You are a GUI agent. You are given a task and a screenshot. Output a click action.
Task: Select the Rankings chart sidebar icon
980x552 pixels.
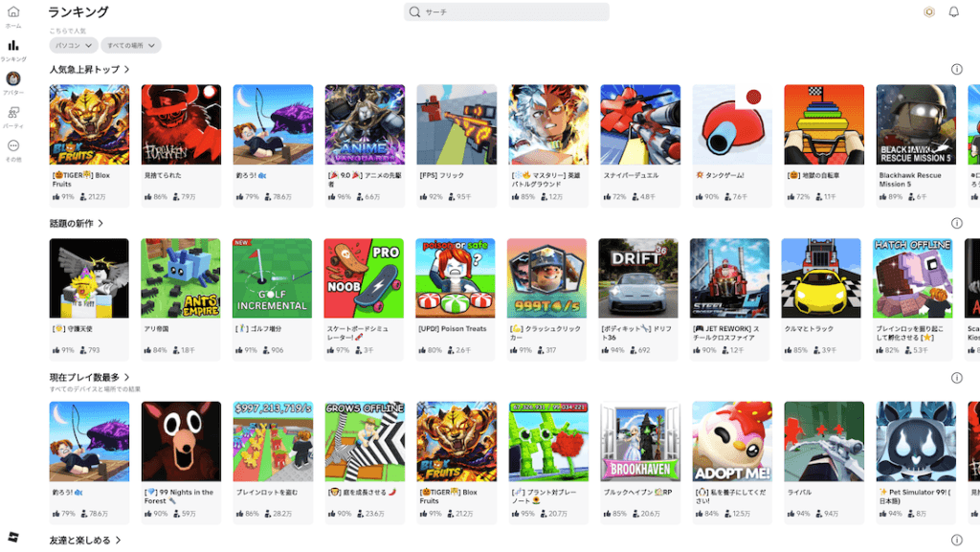click(x=13, y=46)
